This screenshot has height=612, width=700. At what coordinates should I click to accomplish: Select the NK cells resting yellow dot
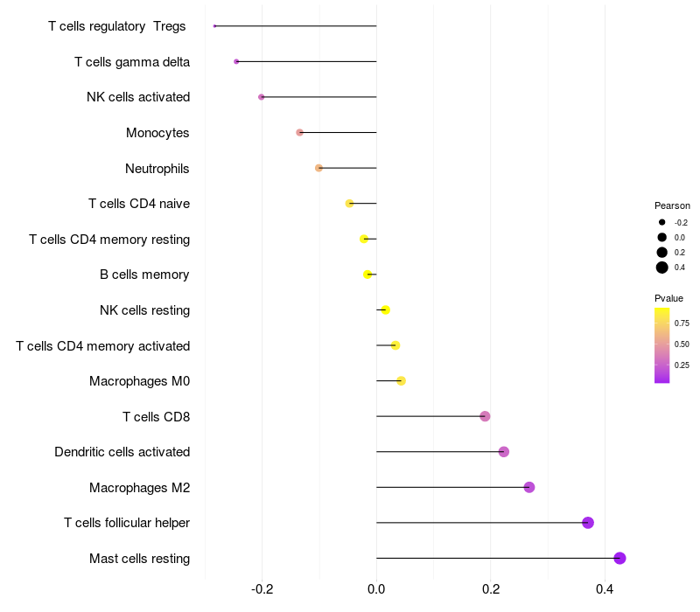(x=386, y=309)
